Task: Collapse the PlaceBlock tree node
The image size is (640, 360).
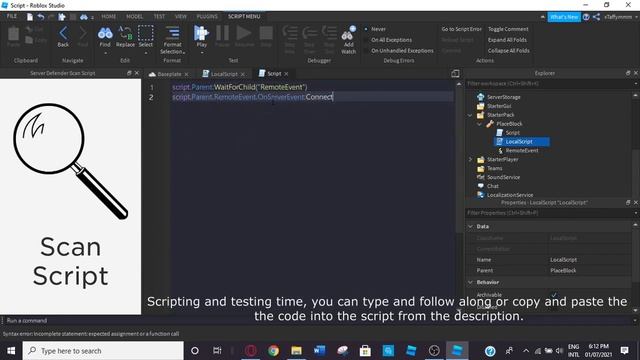Action: 480,124
